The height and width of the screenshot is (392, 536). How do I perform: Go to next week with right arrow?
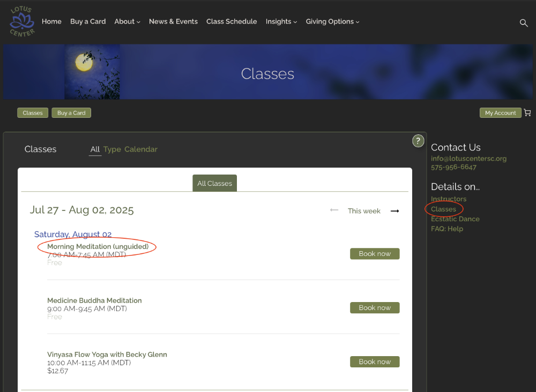[x=394, y=211]
